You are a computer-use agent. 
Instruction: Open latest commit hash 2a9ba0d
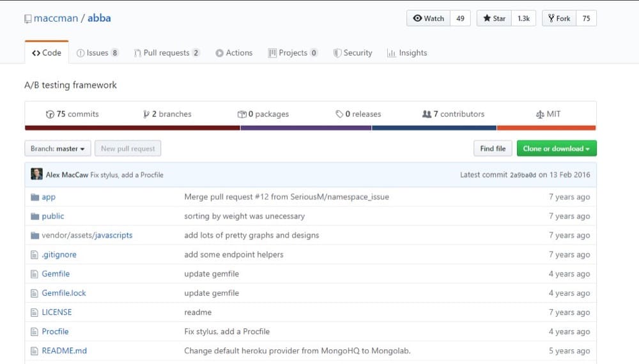pyautogui.click(x=523, y=175)
